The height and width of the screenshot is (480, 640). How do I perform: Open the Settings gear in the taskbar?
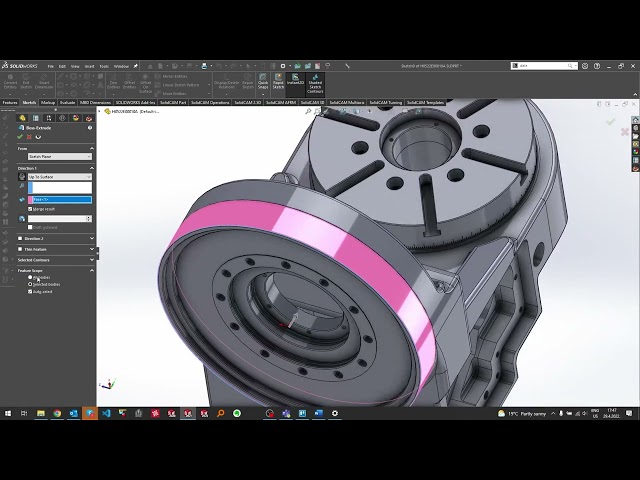(x=335, y=413)
